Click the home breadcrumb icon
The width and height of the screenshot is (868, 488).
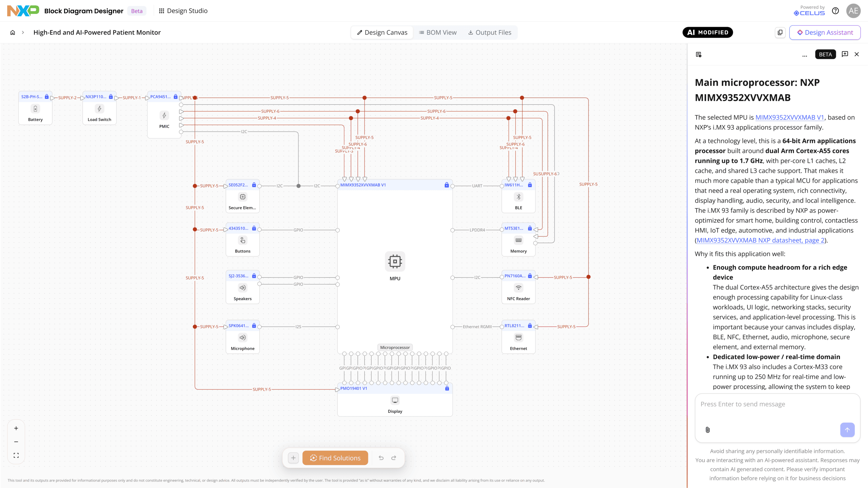13,33
